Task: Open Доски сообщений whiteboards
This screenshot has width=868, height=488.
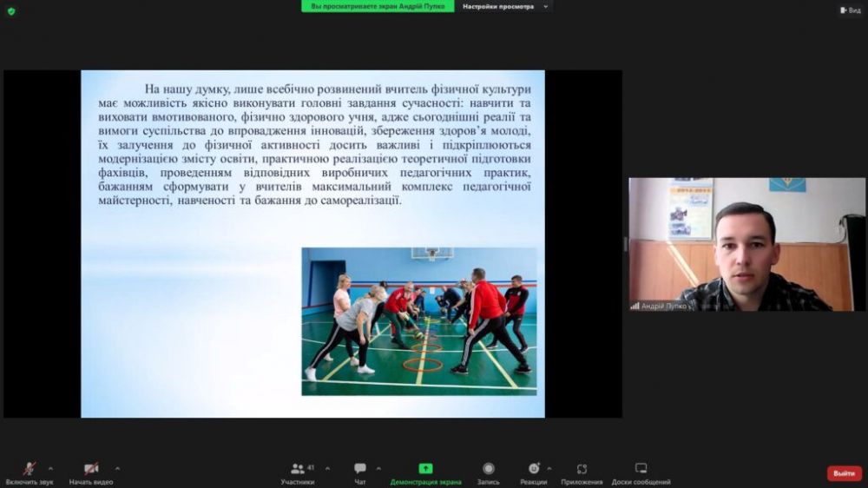Action: pyautogui.click(x=641, y=469)
